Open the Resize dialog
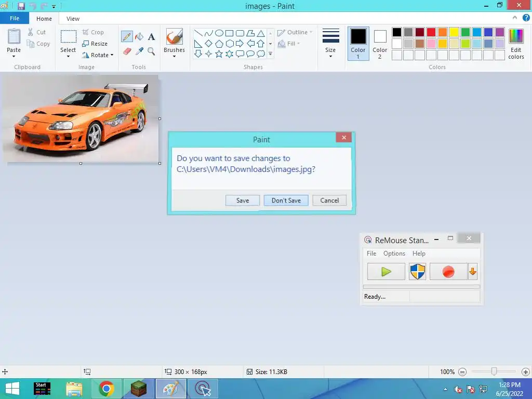The height and width of the screenshot is (399, 532). (x=95, y=44)
